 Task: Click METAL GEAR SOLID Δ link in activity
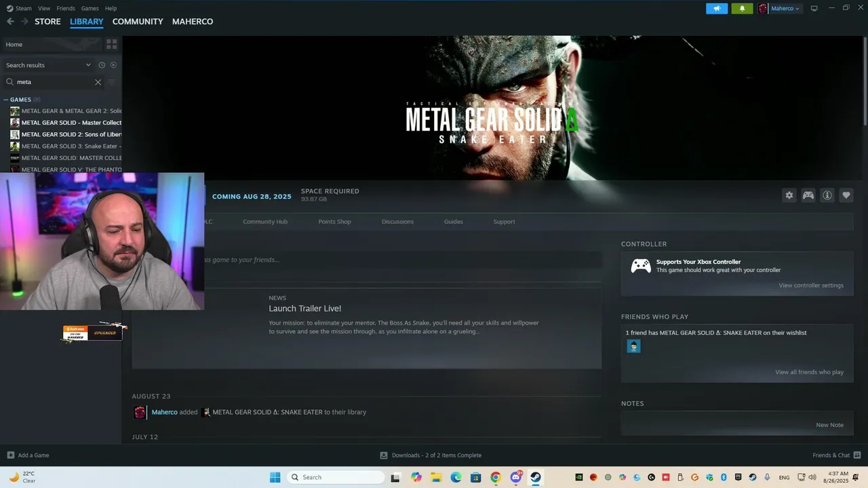tap(267, 412)
